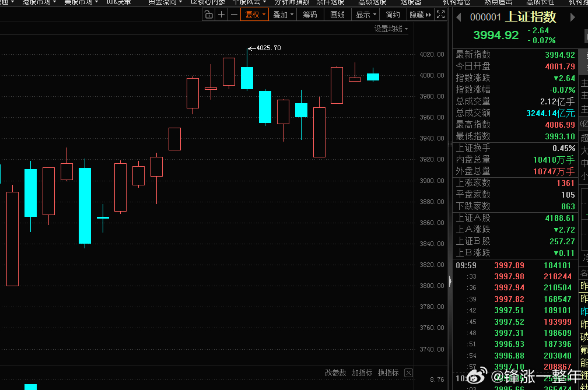
Task: Click indicator panel value 8.76
Action: (437, 380)
